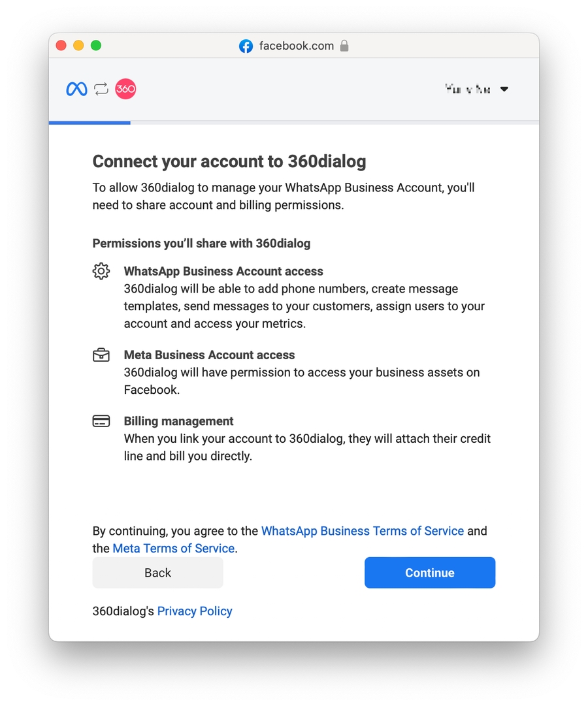Screen dimensions: 588x706
Task: Click the Connect your account heading
Action: pyautogui.click(x=229, y=161)
